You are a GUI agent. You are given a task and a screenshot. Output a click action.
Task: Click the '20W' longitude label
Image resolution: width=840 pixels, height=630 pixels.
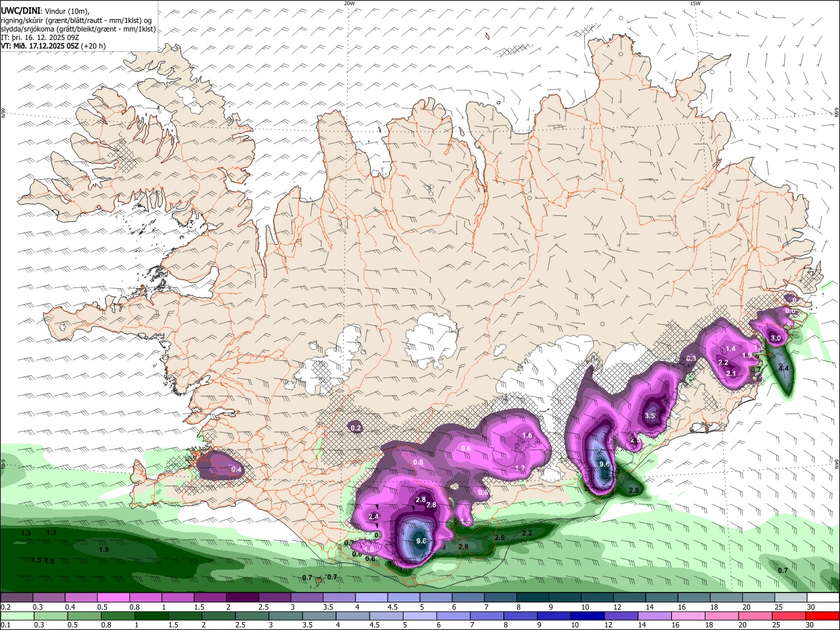click(x=349, y=3)
